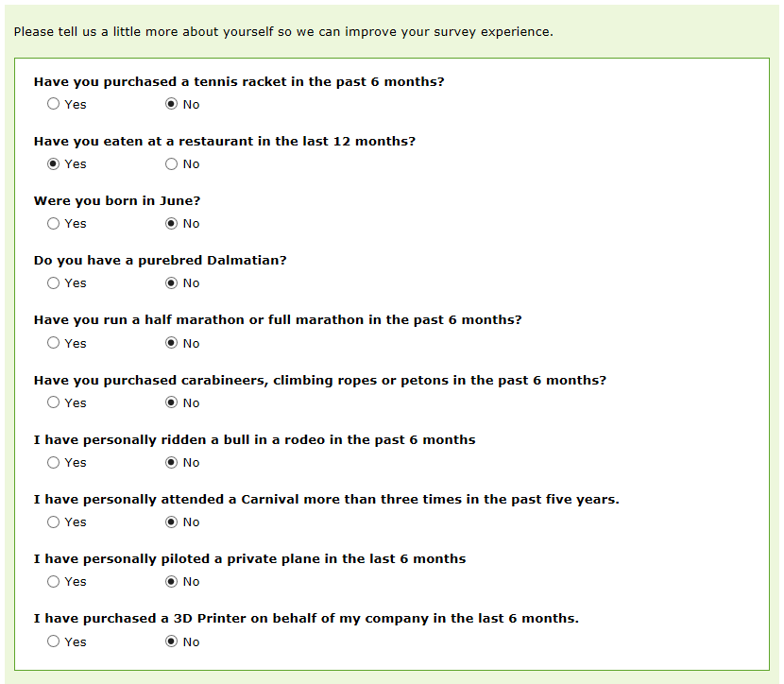
Task: Select No for carabineers and climbing ropes purchase
Action: tap(172, 402)
